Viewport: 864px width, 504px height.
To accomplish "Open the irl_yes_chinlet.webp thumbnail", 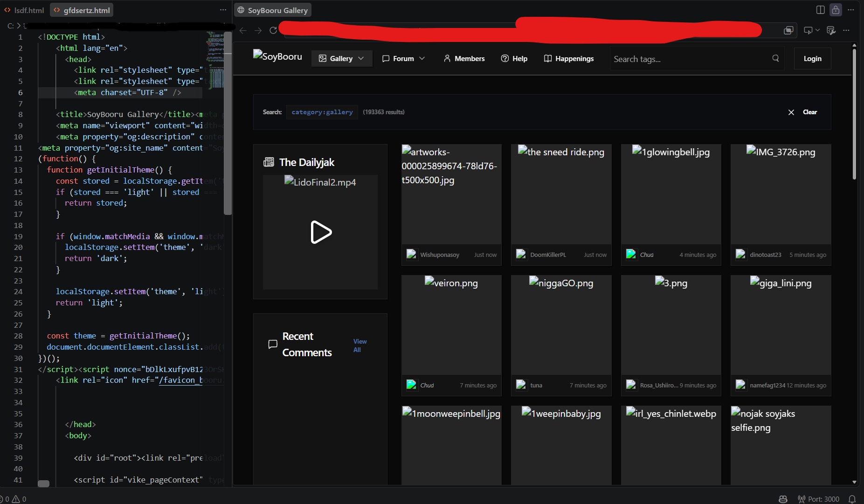I will [x=671, y=445].
